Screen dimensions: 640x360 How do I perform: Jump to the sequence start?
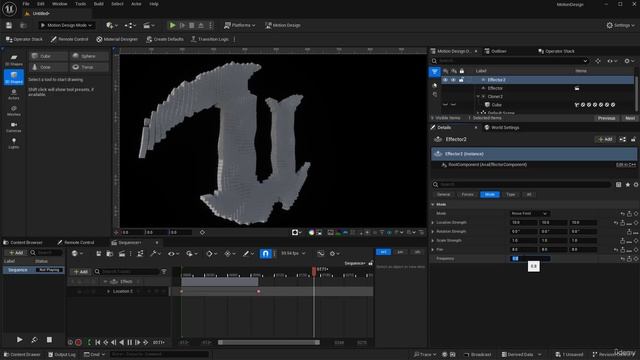pos(98,342)
